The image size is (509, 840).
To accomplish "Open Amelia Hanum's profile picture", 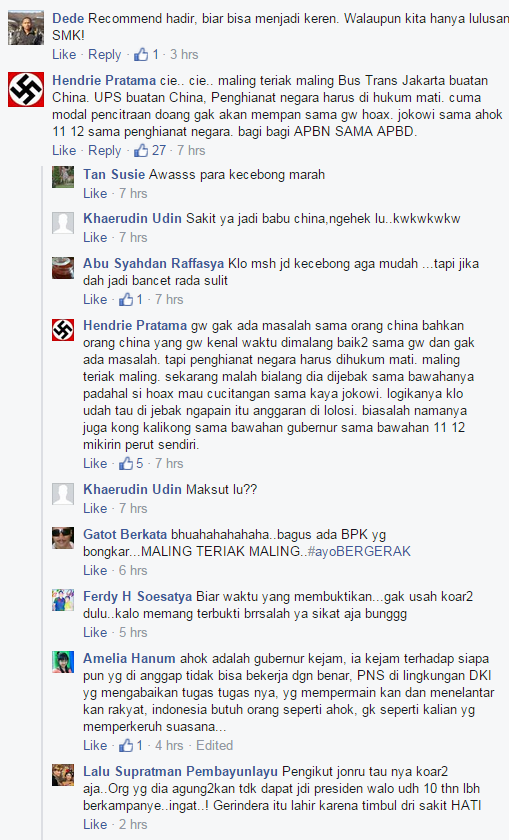I will (63, 662).
